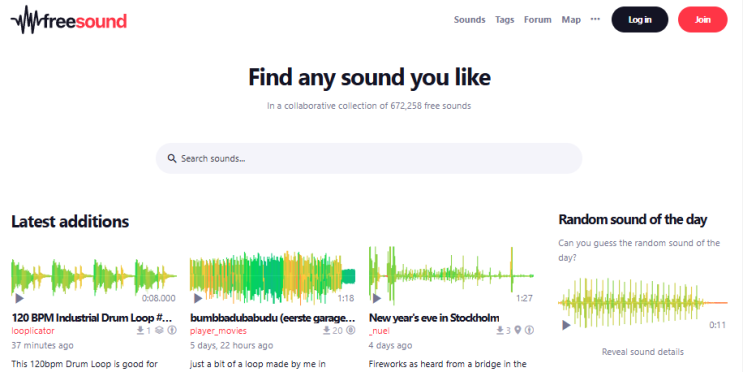Click the red Join button
Viewport: 743px width, 372px height.
point(702,19)
